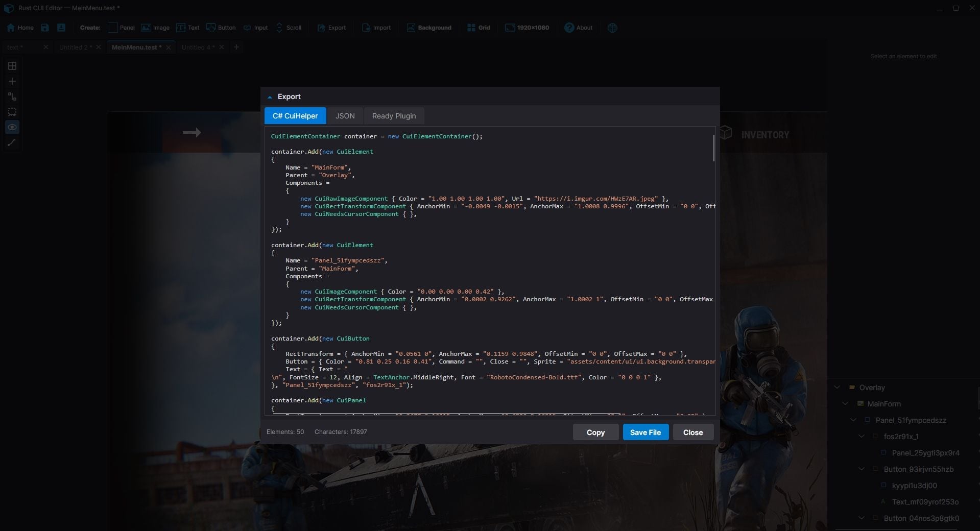Expand the Button_93irjvn55hzb tree node

point(861,469)
